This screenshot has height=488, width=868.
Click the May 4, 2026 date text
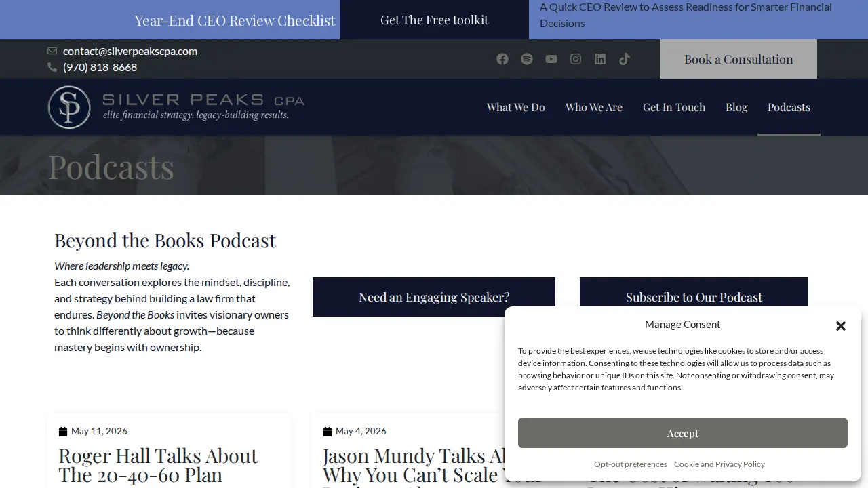(361, 432)
